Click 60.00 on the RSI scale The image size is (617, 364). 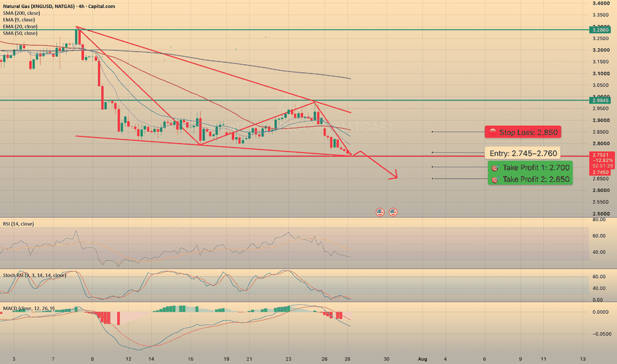click(599, 236)
